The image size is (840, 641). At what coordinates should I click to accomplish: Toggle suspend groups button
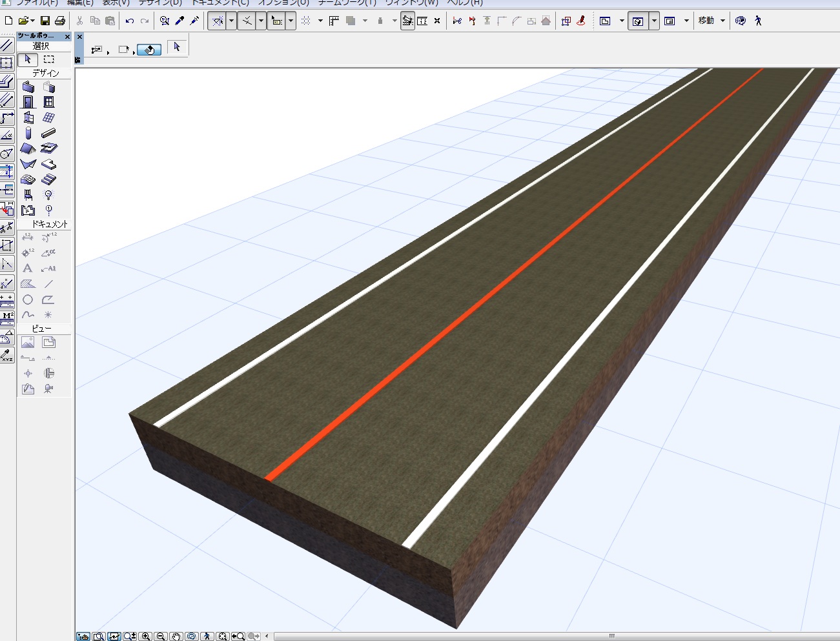point(407,21)
